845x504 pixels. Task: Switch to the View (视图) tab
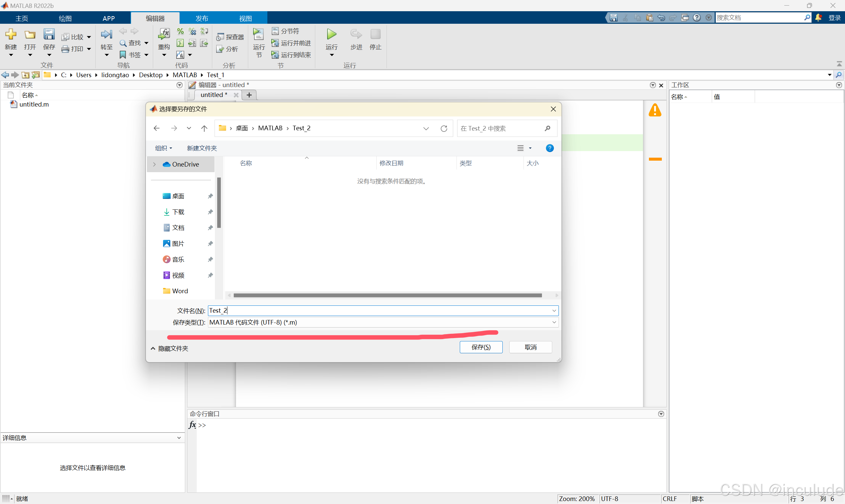245,18
